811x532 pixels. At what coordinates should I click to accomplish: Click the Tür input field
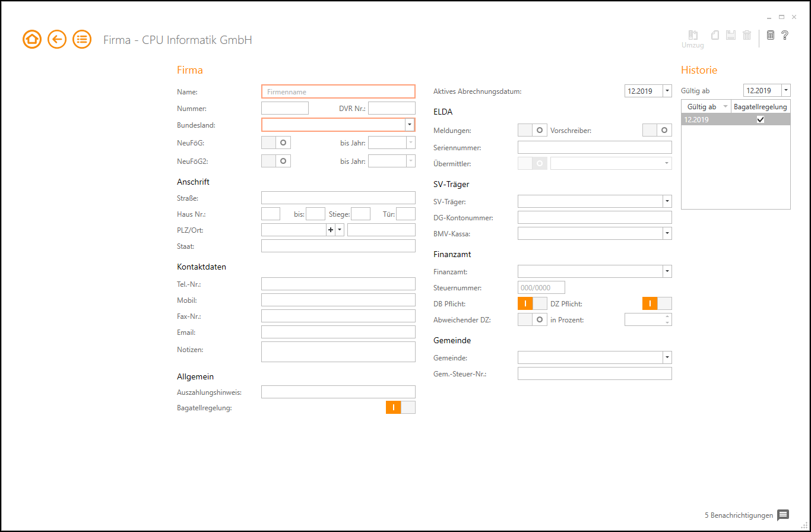tap(406, 214)
